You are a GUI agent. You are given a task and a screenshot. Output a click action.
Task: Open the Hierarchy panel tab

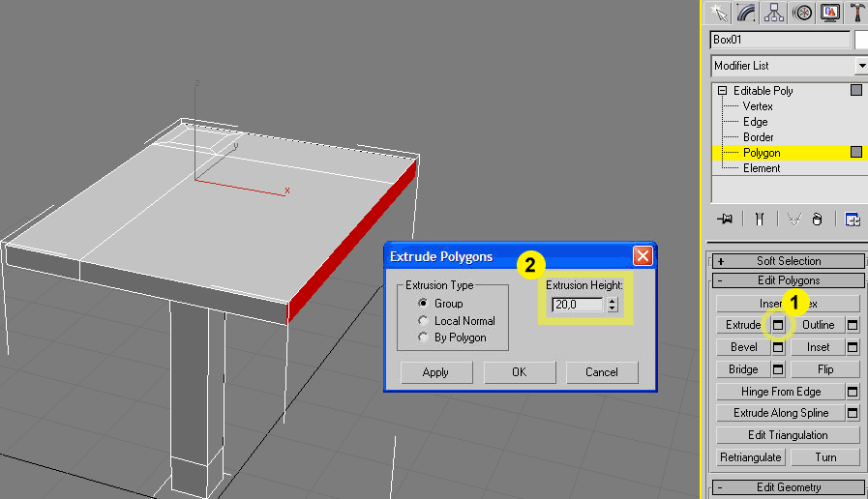[774, 12]
